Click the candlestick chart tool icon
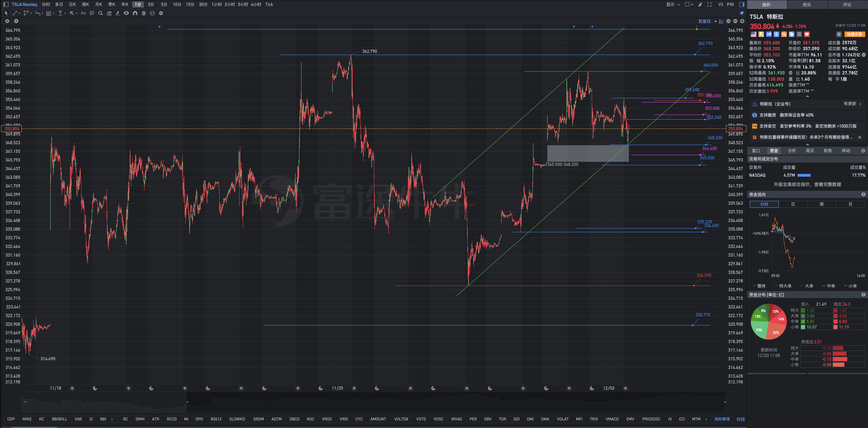This screenshot has height=428, width=868. click(109, 13)
